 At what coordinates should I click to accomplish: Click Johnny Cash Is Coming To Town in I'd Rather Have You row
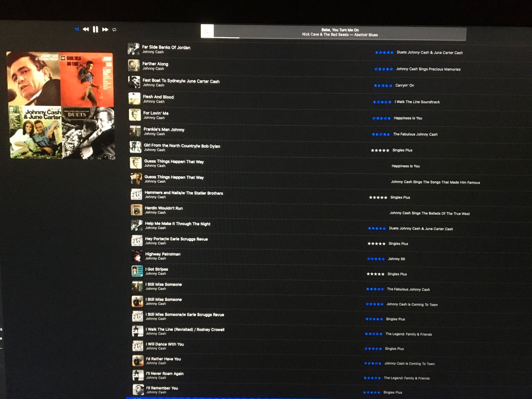(410, 364)
